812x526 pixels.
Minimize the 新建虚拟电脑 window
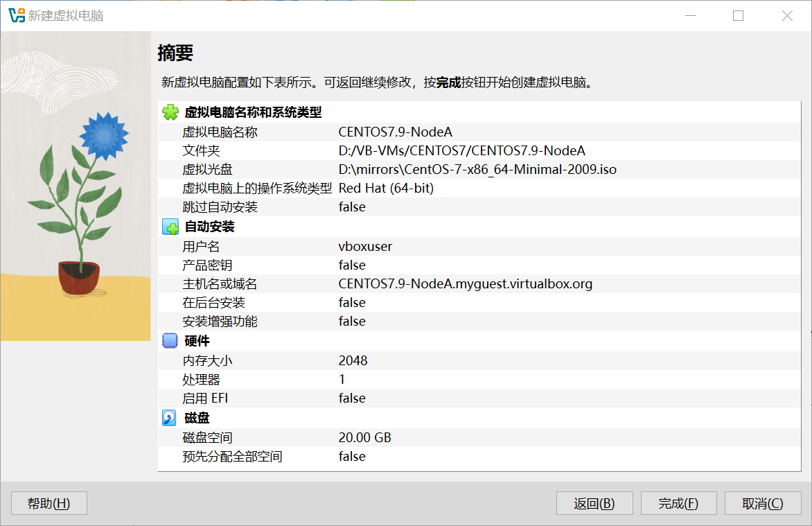click(x=690, y=15)
